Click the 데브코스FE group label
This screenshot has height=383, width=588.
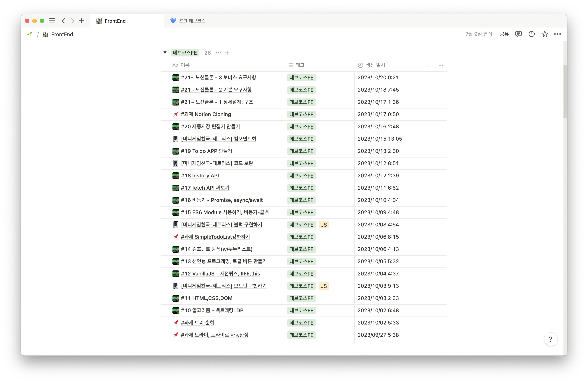[185, 53]
